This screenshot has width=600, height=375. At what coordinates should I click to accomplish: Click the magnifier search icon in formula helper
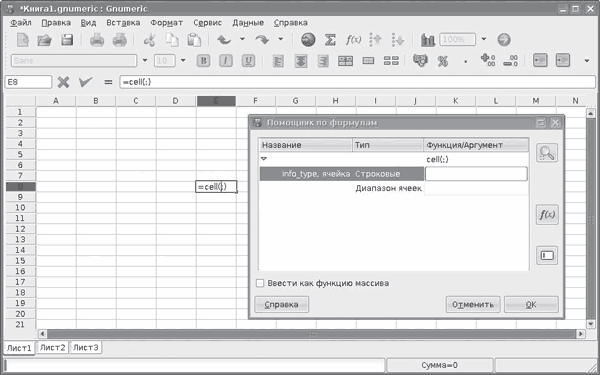point(547,153)
